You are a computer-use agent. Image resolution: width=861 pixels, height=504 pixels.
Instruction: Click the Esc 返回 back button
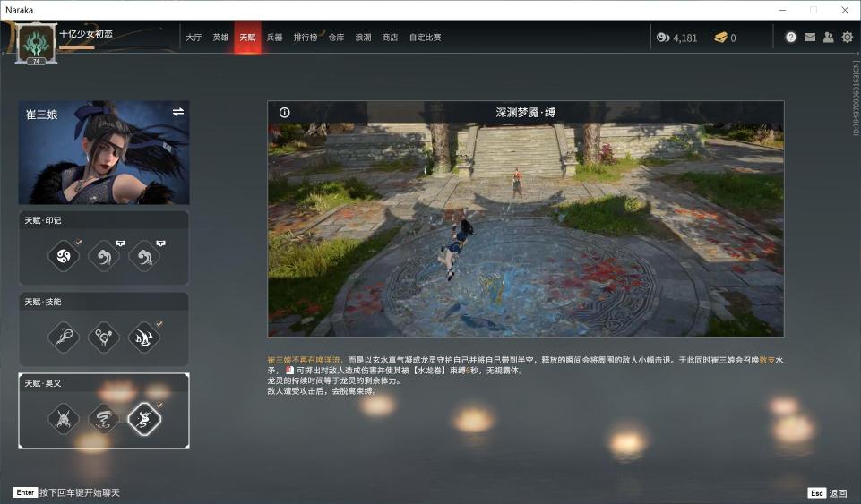[828, 492]
